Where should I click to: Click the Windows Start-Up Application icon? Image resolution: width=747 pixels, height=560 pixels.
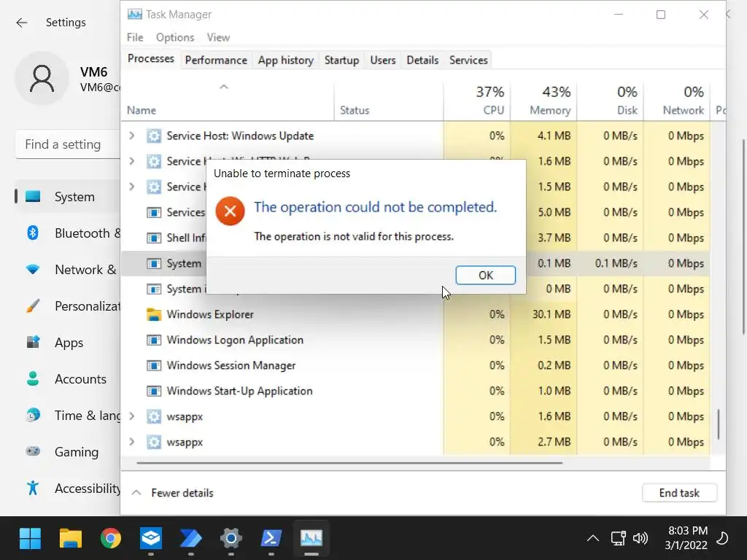click(153, 391)
